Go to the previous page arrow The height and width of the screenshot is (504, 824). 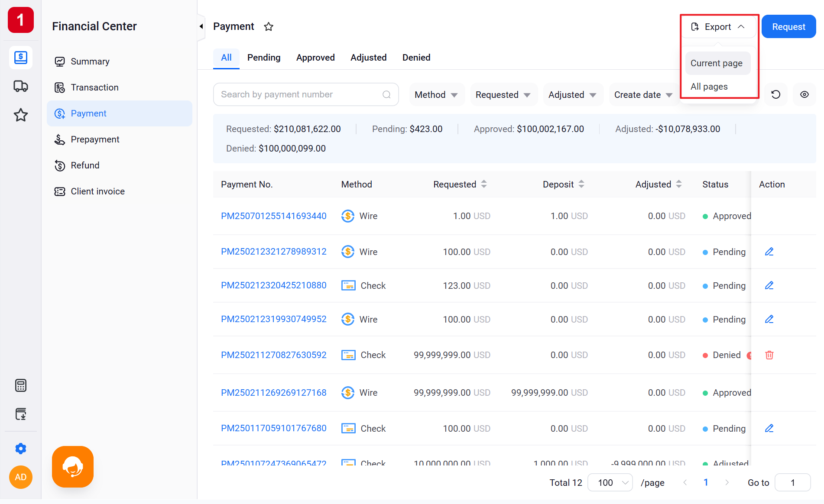685,482
